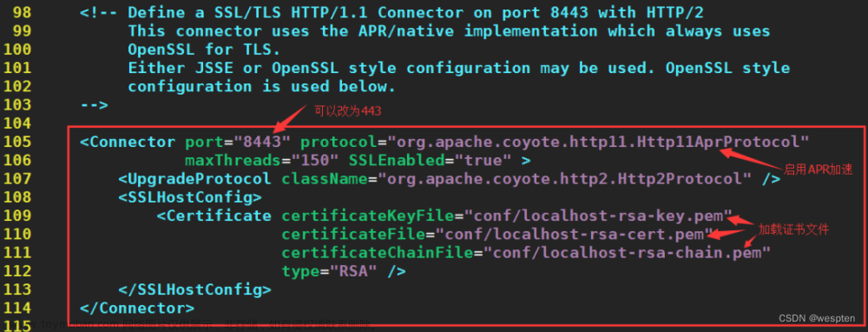Click line number 107 in the gutter
Screen dimensions: 868x332
pos(16,178)
